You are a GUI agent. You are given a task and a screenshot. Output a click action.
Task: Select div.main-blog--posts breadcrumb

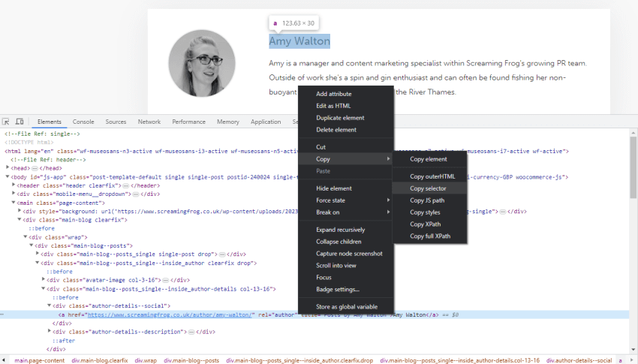191,360
